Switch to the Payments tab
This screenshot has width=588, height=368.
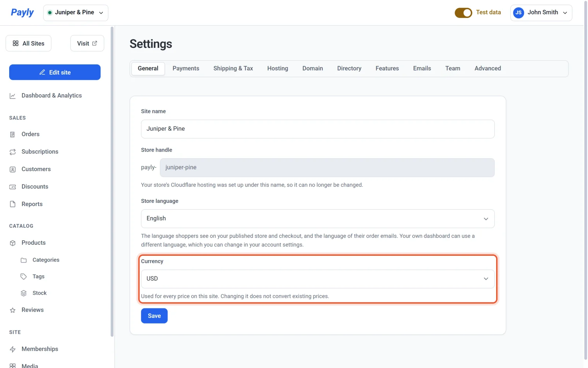tap(186, 68)
